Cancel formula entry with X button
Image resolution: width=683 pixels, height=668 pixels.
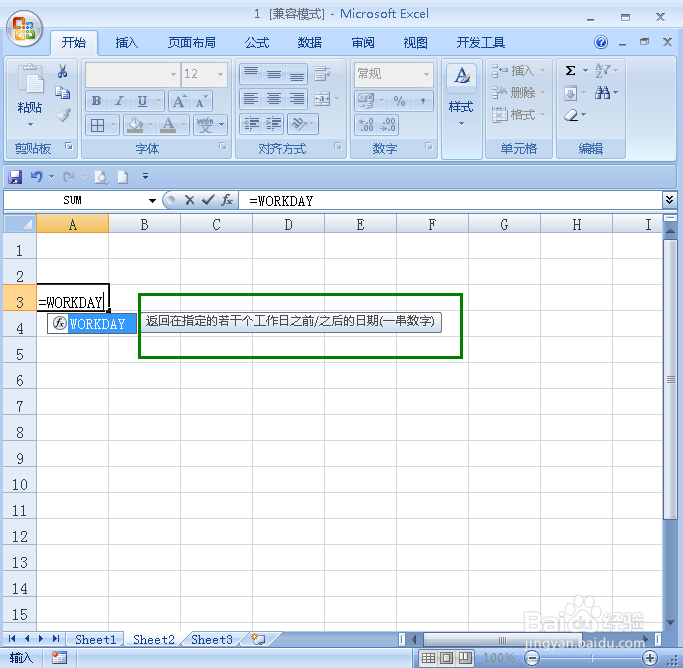tap(189, 200)
